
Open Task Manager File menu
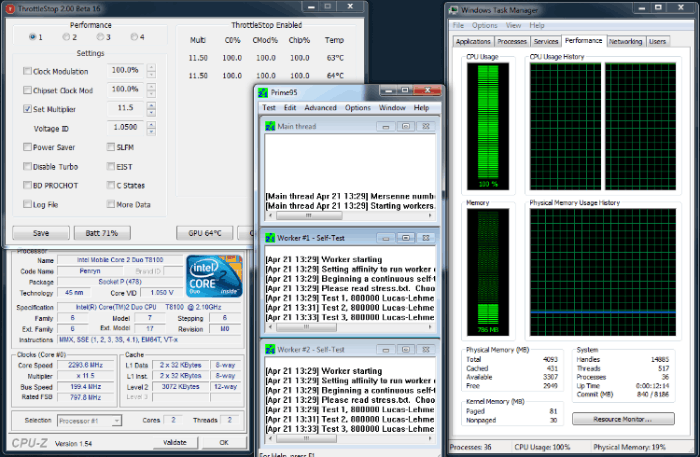pos(458,25)
